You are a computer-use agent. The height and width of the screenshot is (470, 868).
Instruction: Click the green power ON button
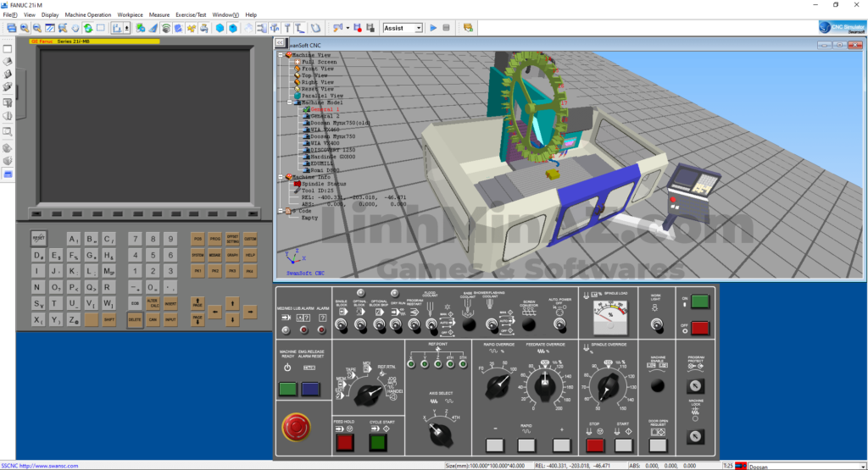699,301
